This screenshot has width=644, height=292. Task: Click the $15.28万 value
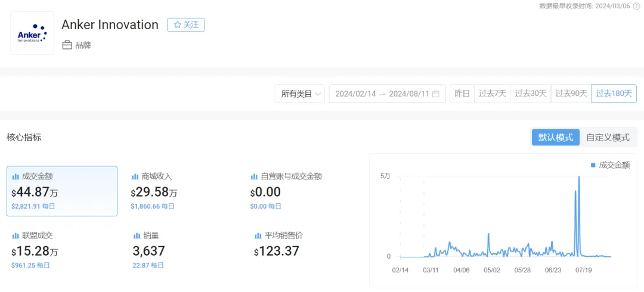pyautogui.click(x=35, y=251)
